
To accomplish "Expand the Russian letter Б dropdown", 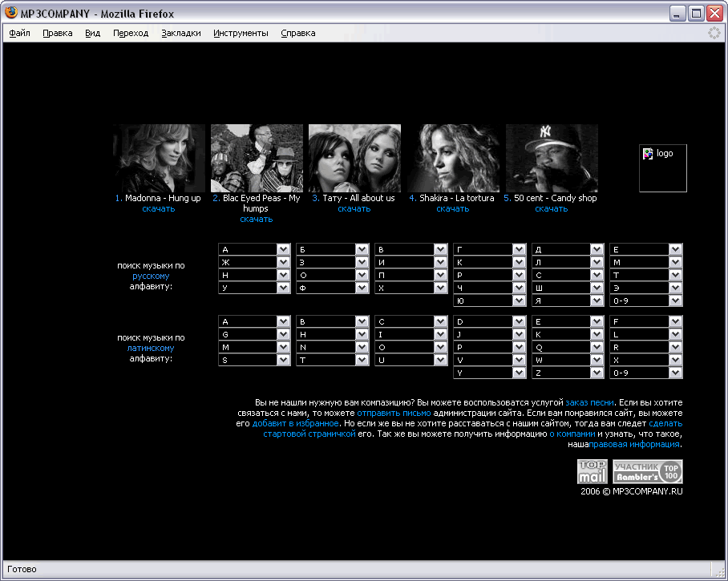I will [x=333, y=249].
